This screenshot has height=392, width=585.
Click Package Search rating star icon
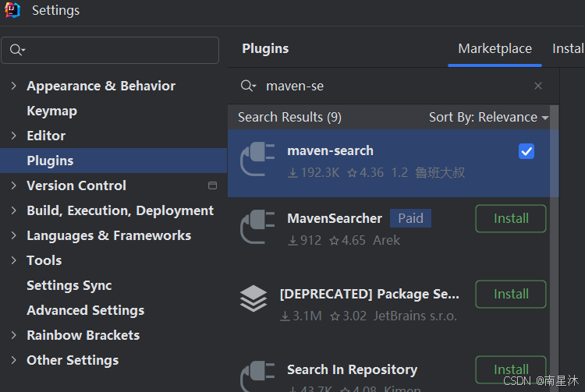click(335, 316)
